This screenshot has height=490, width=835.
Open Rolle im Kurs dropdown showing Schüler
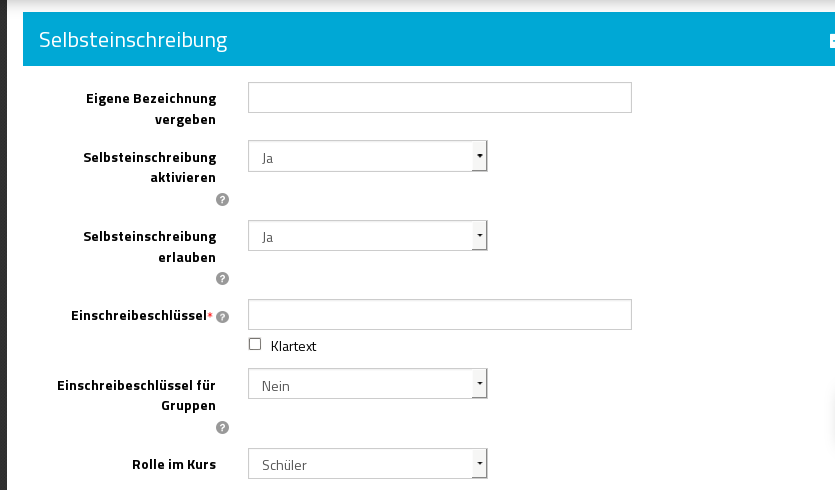click(x=367, y=464)
